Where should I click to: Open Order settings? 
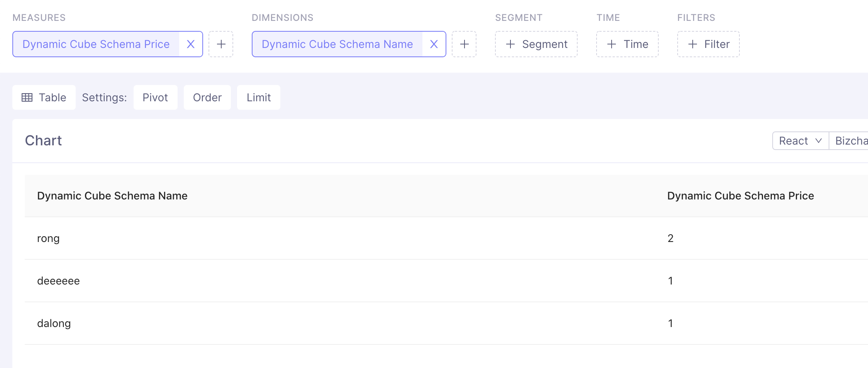(207, 97)
